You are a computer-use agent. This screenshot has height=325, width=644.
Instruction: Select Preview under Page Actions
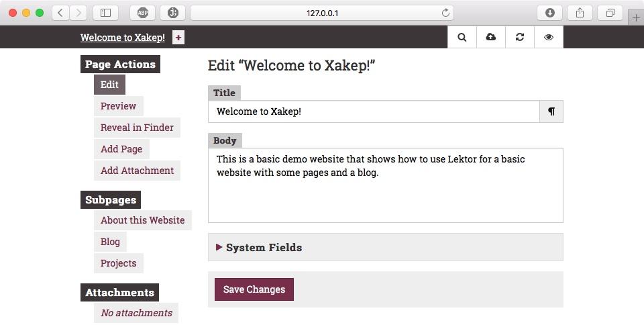(x=118, y=106)
